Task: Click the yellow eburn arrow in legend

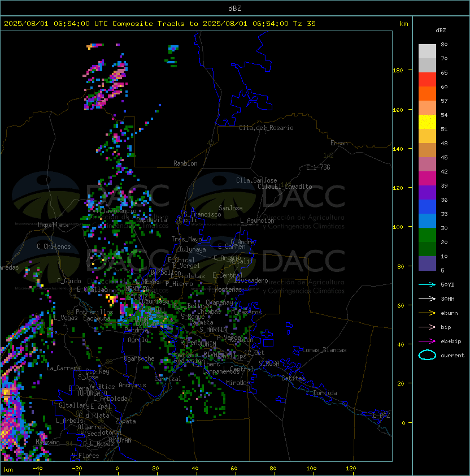Action: click(427, 313)
